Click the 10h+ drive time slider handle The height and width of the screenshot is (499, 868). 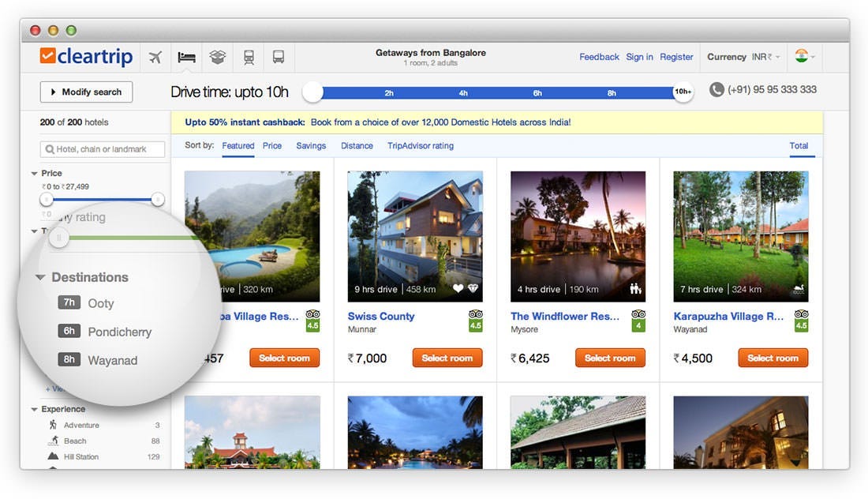click(x=683, y=92)
